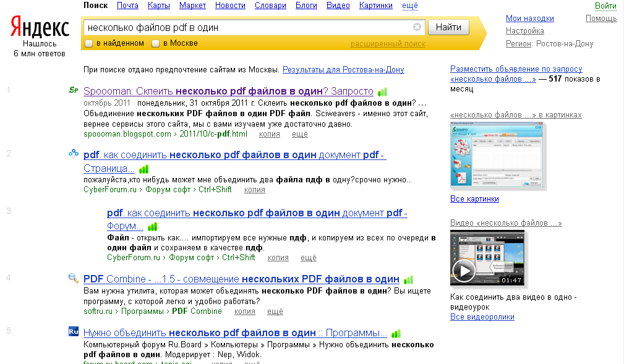This screenshot has height=364, width=624.
Task: Click green bars icon next to Ru.Board result
Action: (396, 333)
